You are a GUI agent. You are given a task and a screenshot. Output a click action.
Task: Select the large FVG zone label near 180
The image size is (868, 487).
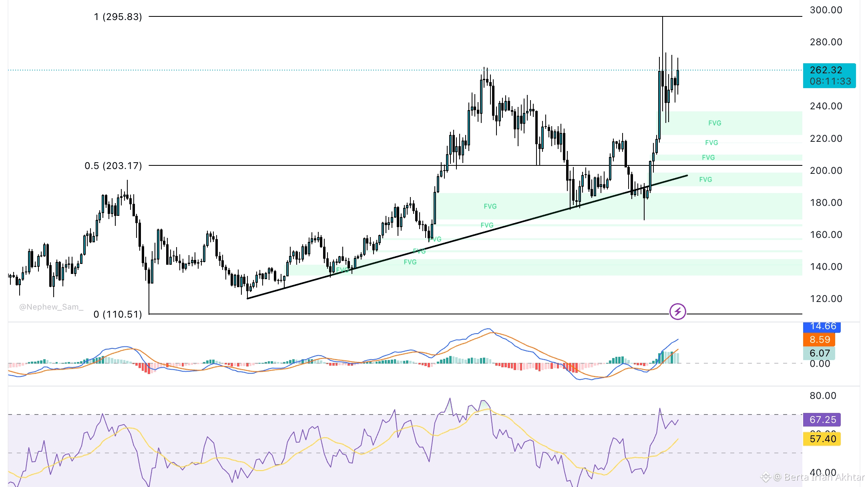(490, 206)
